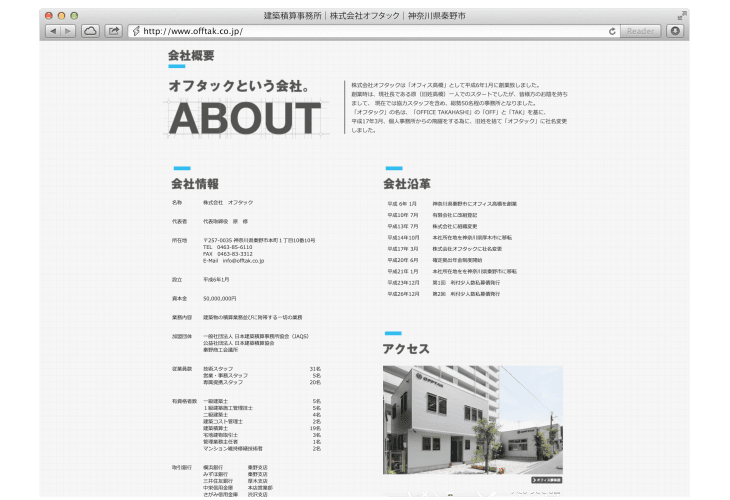Click the info@offtak.co.jp email address
Viewport: 730px width, 500px height.
(243, 261)
